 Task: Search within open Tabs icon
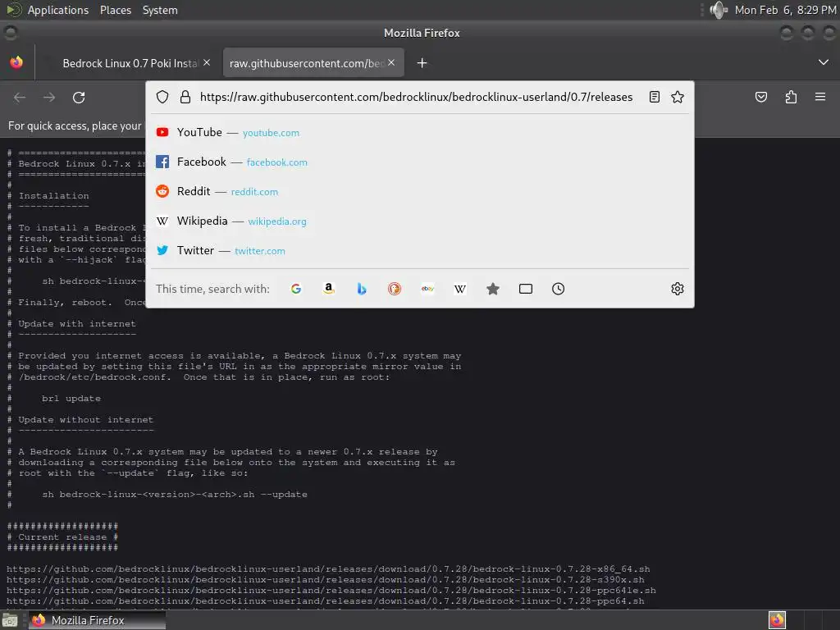point(526,289)
